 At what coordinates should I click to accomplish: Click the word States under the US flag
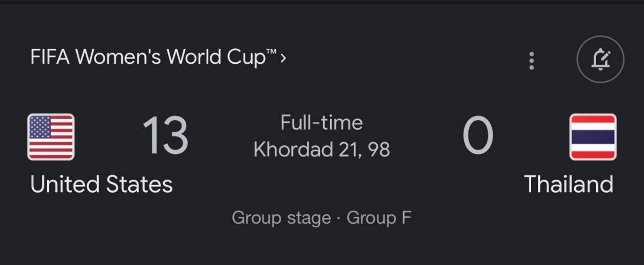click(x=139, y=185)
